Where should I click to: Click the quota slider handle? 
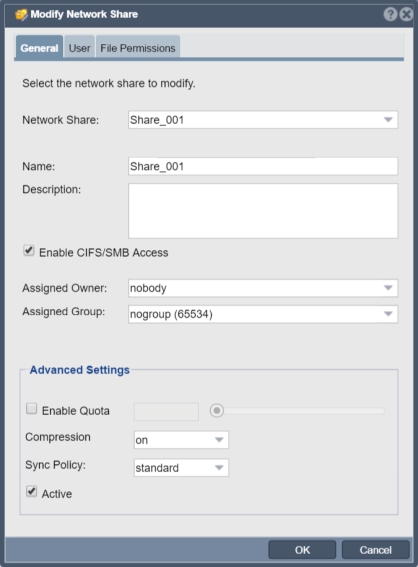(217, 410)
